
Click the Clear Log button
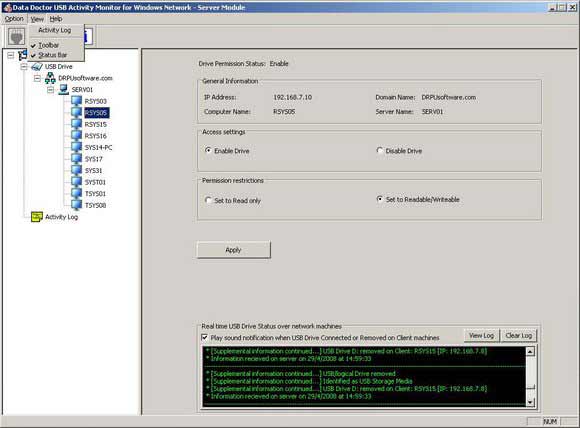[519, 336]
